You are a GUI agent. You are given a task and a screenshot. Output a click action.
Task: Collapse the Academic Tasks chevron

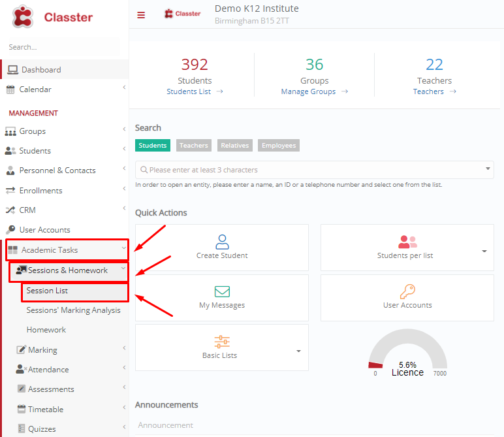point(124,248)
